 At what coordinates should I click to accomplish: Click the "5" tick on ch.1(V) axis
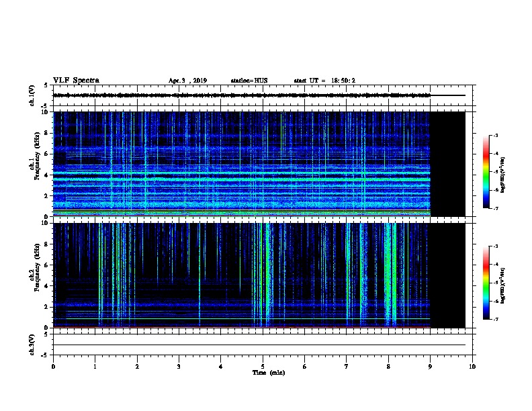point(46,85)
